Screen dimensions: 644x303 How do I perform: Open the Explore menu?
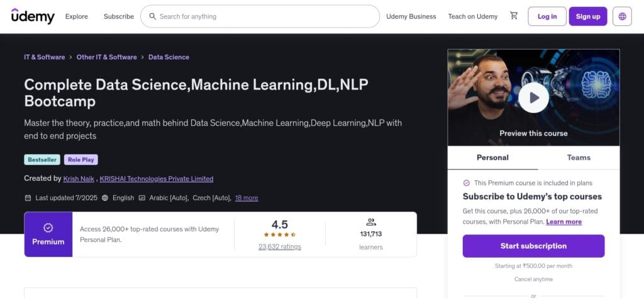(76, 16)
